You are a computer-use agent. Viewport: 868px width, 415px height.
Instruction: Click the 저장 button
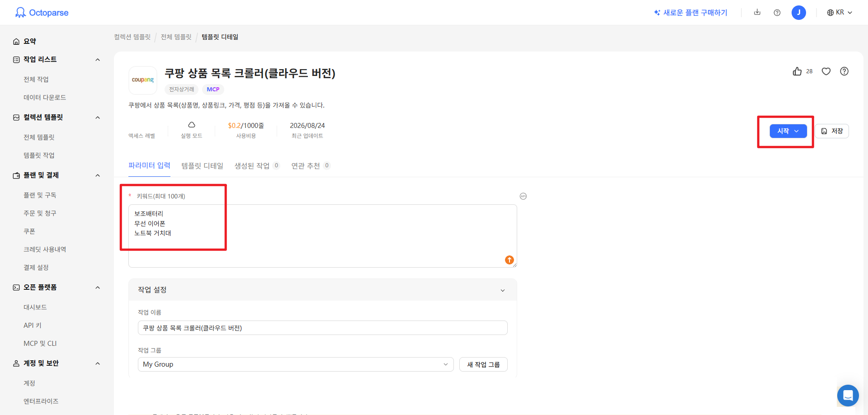click(x=832, y=131)
